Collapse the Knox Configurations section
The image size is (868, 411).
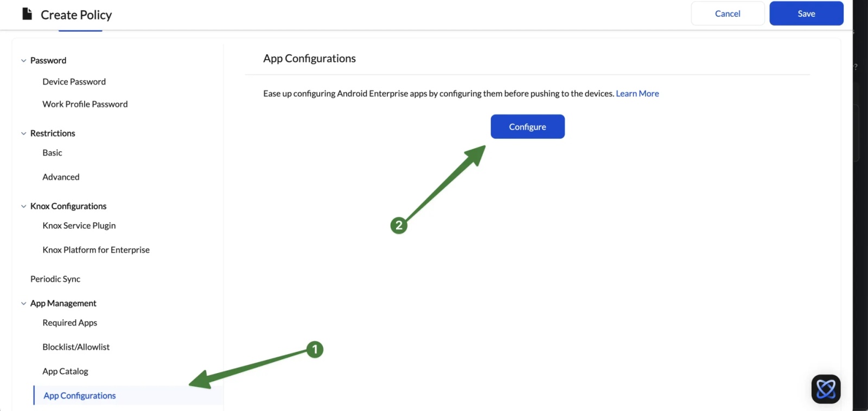pyautogui.click(x=23, y=206)
